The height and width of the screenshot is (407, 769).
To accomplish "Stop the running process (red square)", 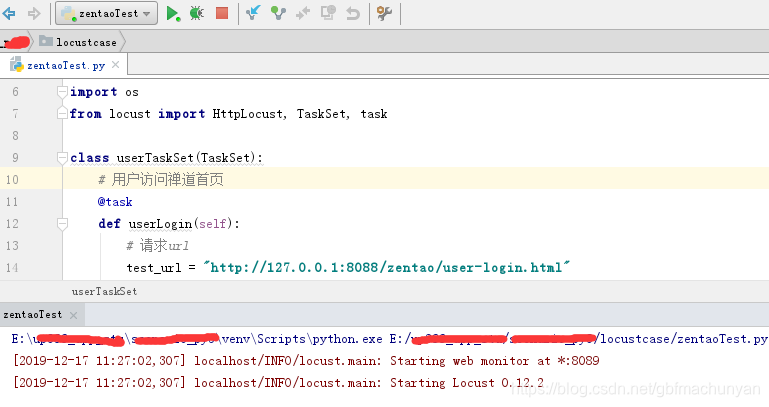I will [222, 13].
